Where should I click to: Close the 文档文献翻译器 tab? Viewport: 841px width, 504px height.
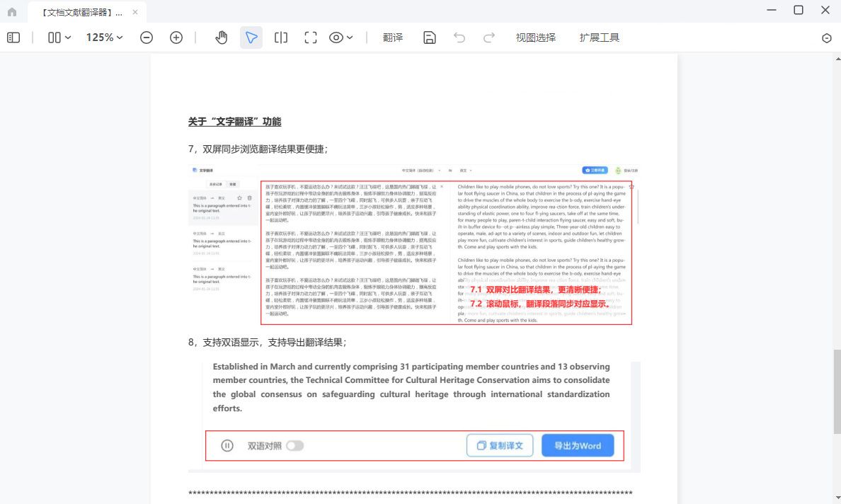click(x=135, y=12)
